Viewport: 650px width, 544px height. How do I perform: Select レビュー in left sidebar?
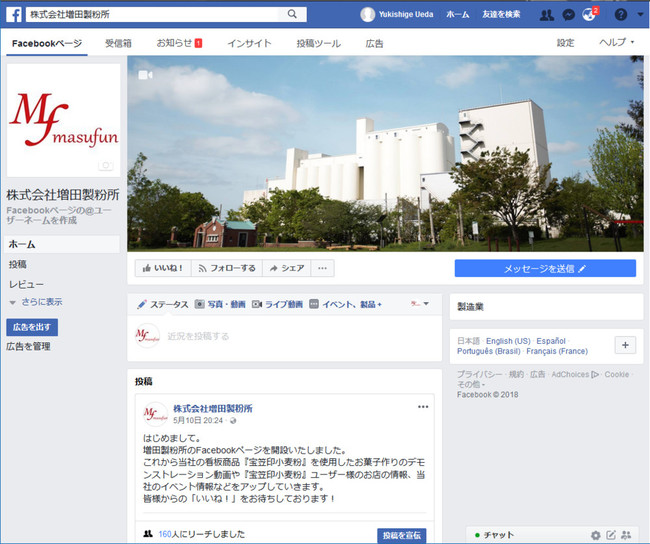click(x=26, y=284)
